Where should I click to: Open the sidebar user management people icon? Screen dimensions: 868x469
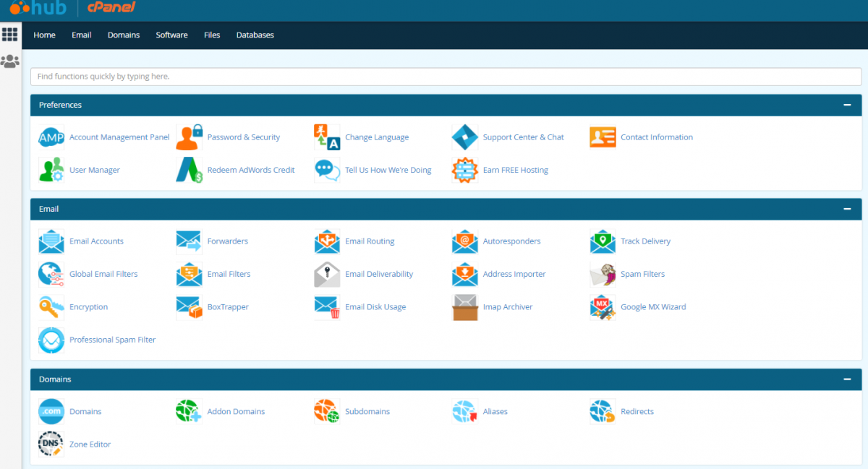pos(9,61)
